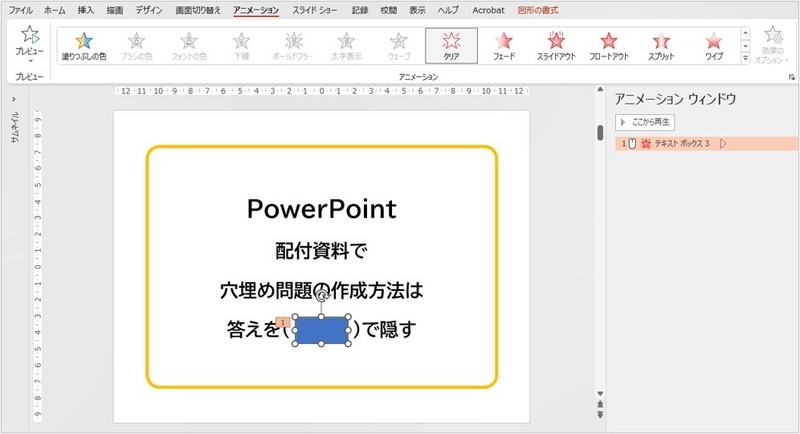
Task: Click the vertical ruler
Action: click(37, 266)
